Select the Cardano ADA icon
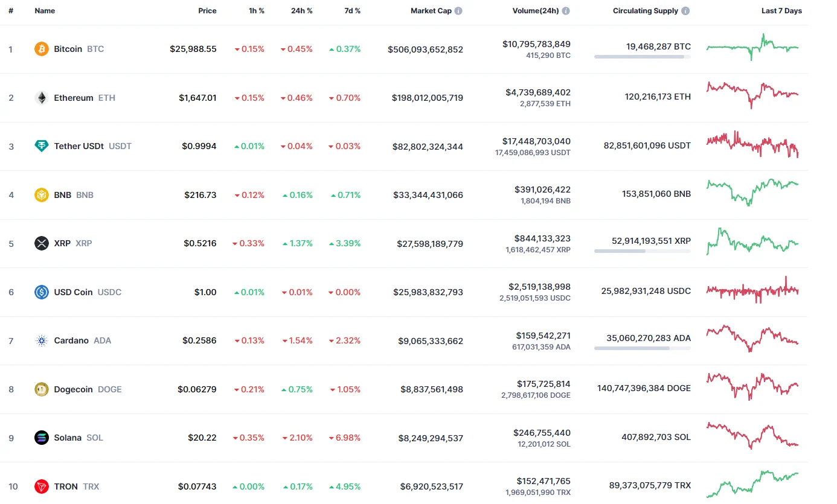This screenshot has height=504, width=837. click(40, 340)
